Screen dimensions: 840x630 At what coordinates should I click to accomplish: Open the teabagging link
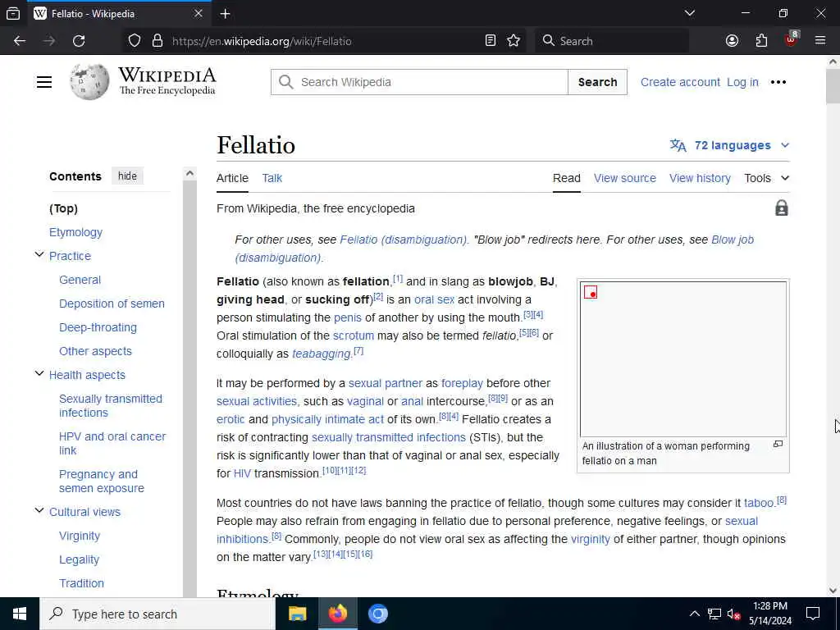322,354
